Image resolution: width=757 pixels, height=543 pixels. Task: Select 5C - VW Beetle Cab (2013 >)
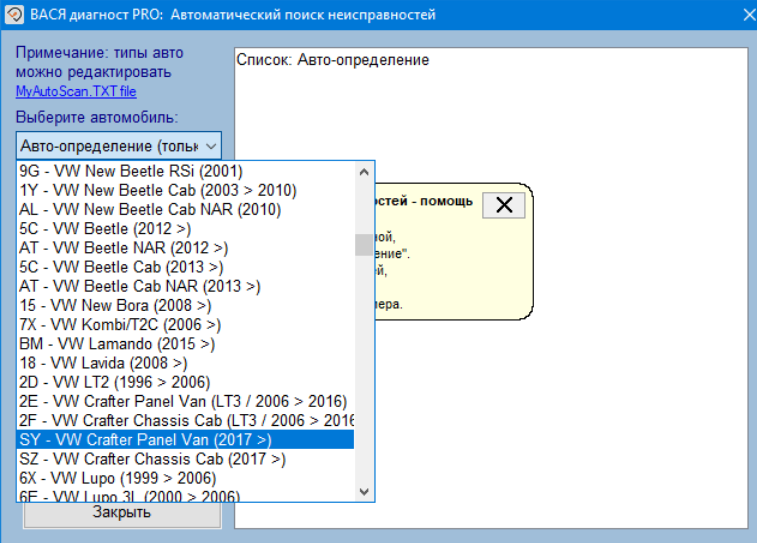pos(185,267)
